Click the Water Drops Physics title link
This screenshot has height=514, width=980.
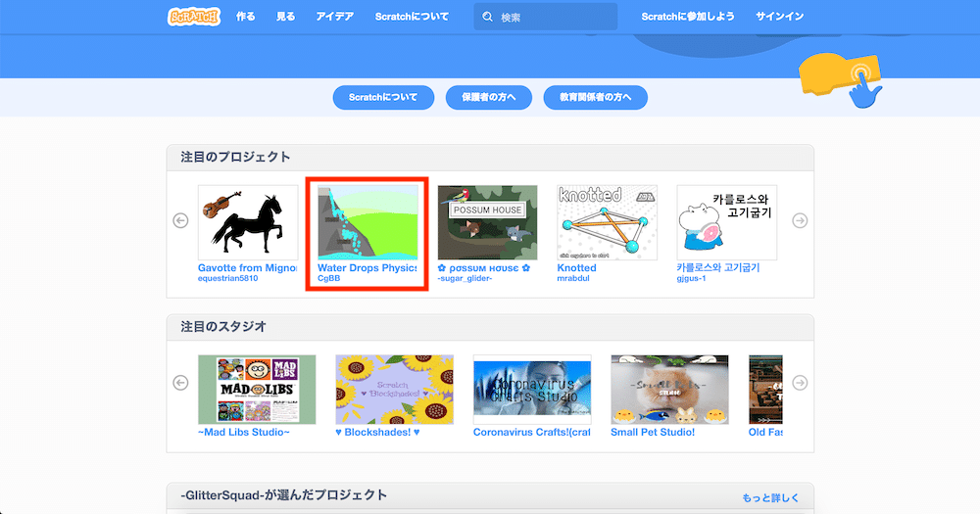tap(367, 268)
